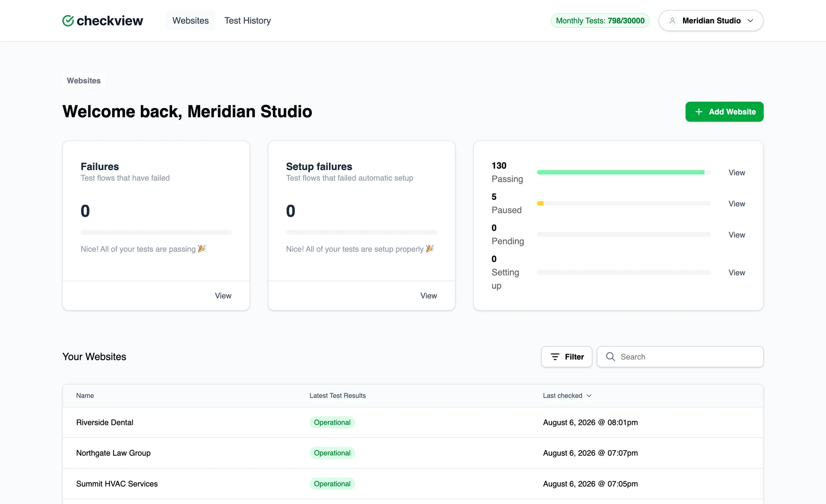Open the Northgate Law Group row
Viewport: 826px width, 504px height.
413,453
